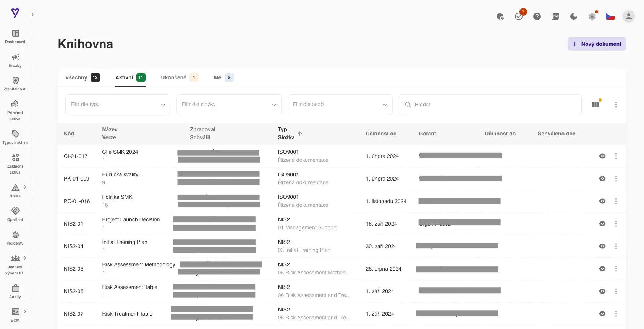
Task: Open Audity briefcase icon
Action: (15, 288)
